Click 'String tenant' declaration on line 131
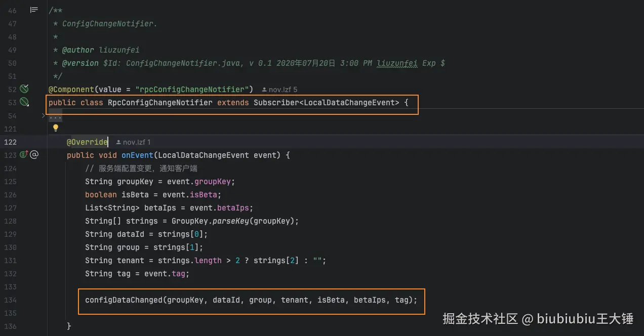 [114, 261]
